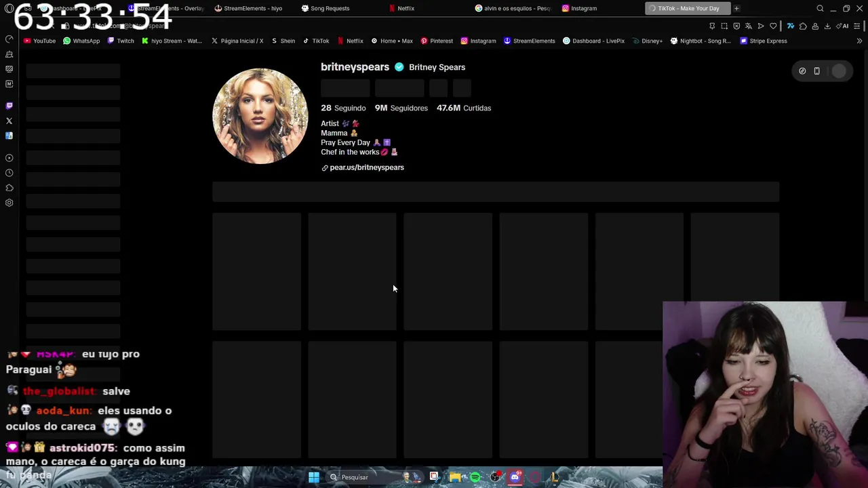Open the Dashboard - LivePix bookmark
The height and width of the screenshot is (488, 868).
pyautogui.click(x=593, y=41)
